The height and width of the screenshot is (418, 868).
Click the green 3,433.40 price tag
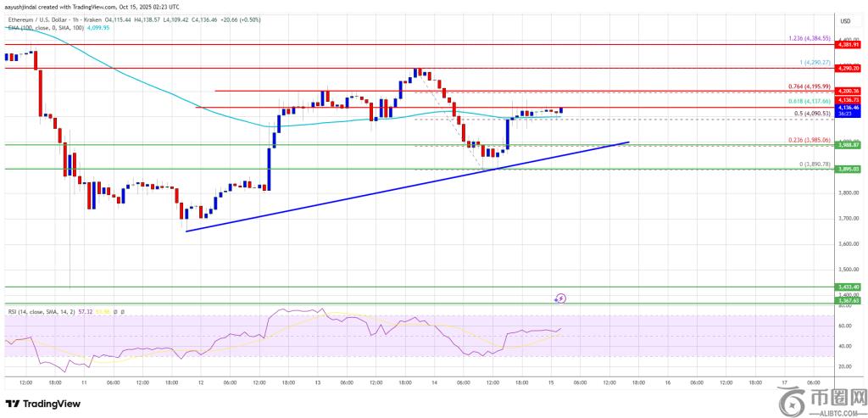[x=849, y=287]
